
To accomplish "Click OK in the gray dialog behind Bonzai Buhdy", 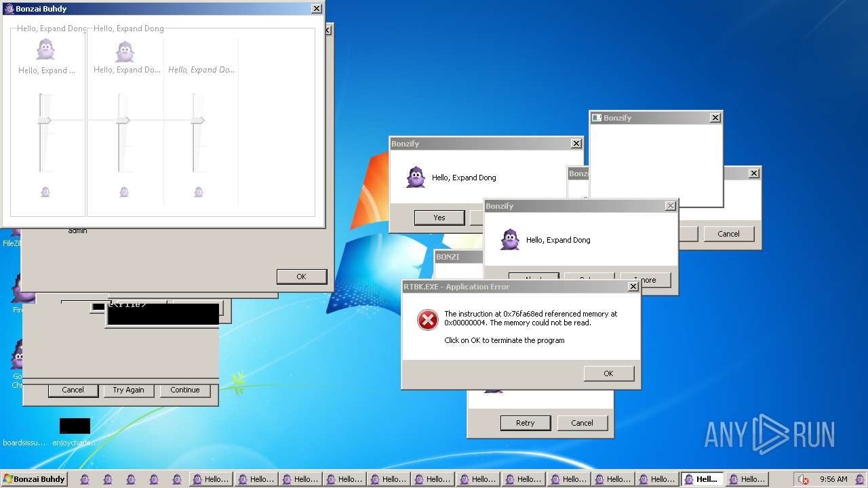I will tap(301, 277).
